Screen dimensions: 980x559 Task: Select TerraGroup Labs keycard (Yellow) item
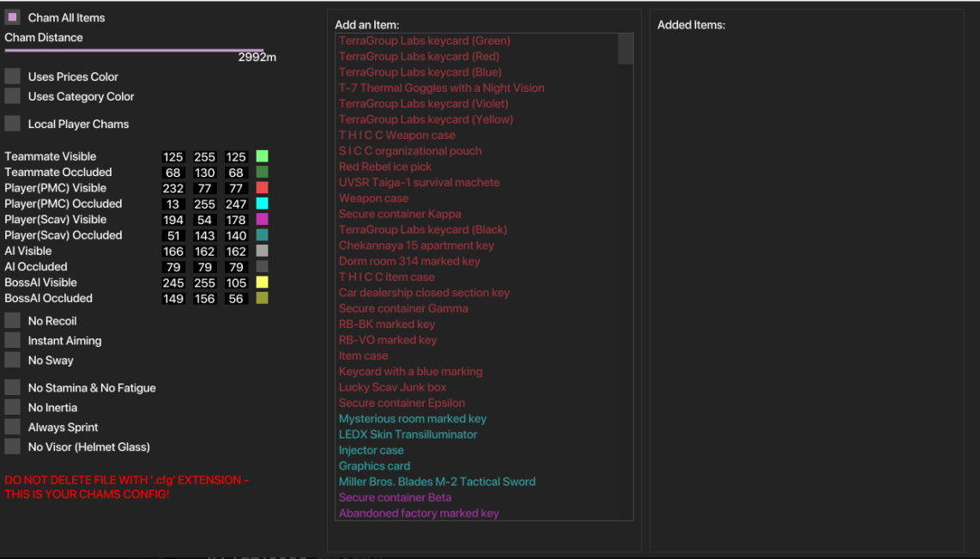[426, 118]
